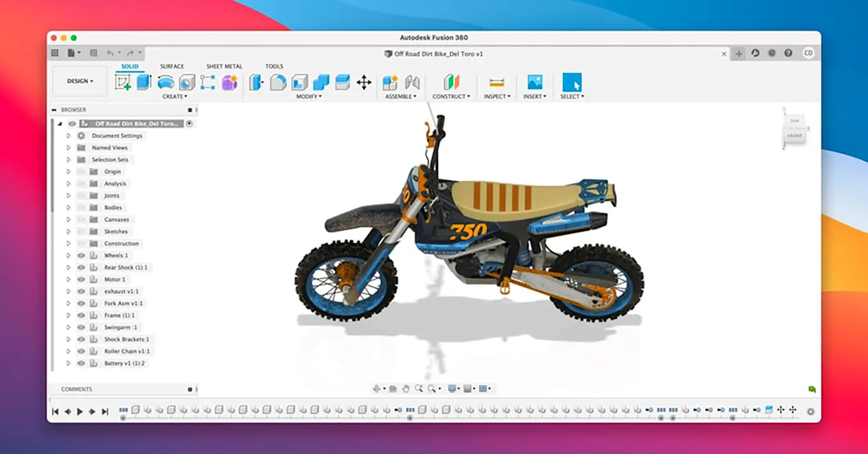This screenshot has width=868, height=454.
Task: Toggle visibility of Swingarm :1
Action: [81, 328]
